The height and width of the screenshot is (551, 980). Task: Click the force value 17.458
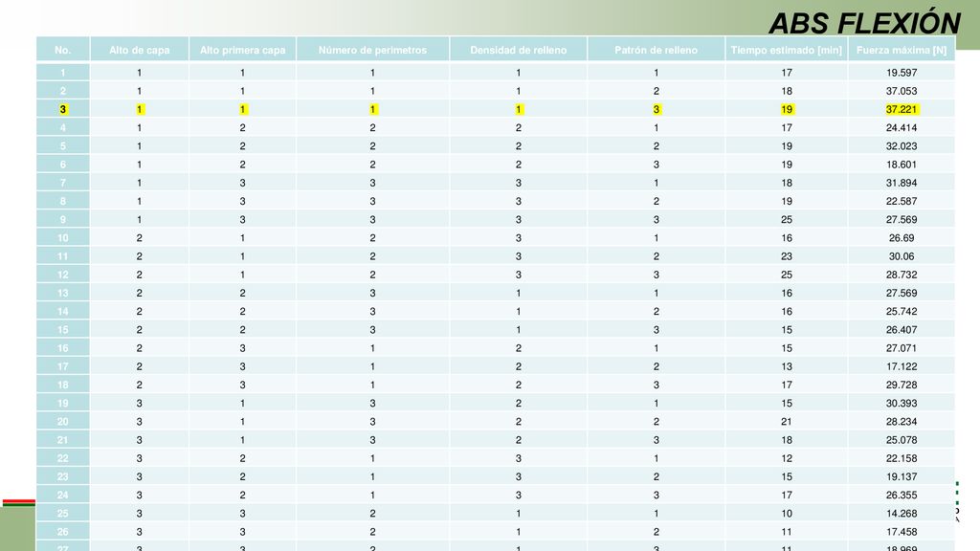902,532
